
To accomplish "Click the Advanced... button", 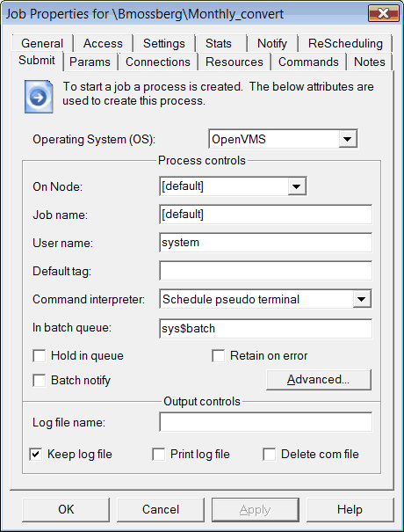I will (319, 380).
